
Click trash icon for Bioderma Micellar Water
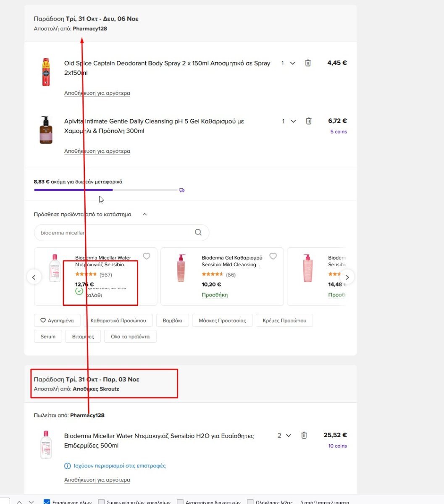click(304, 436)
